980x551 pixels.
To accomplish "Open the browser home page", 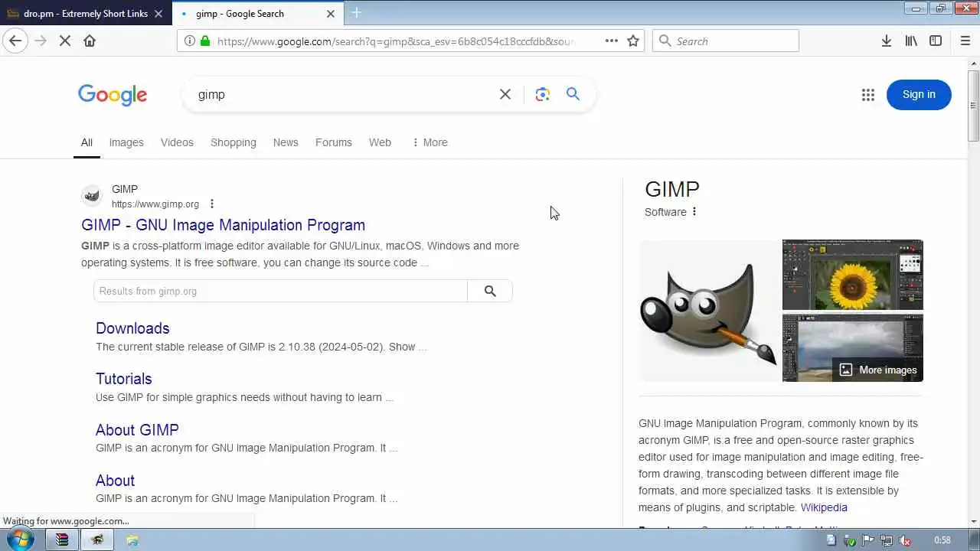I will (90, 41).
